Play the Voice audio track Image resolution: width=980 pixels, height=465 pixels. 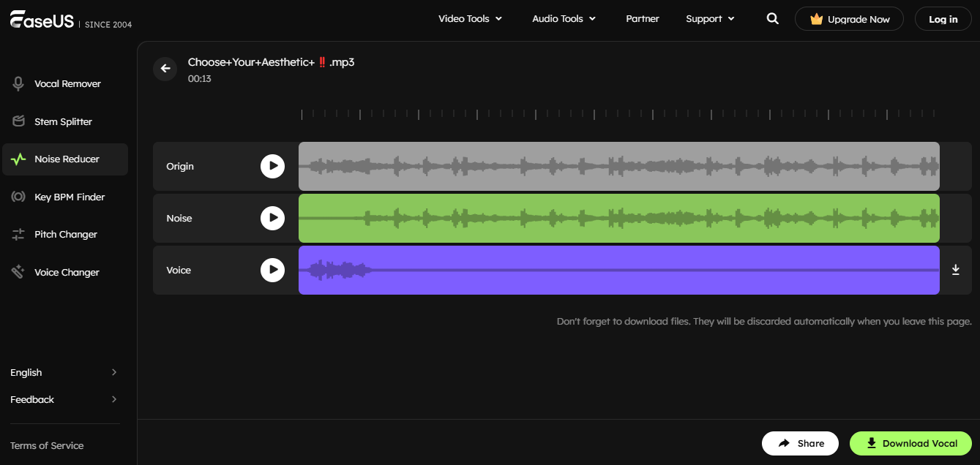[x=272, y=270]
